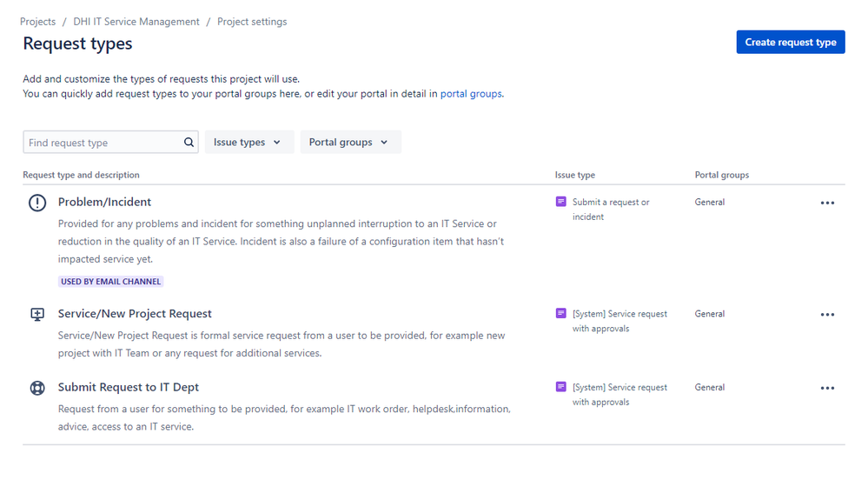Open more actions for Submit Request to IT Dept

click(x=827, y=389)
